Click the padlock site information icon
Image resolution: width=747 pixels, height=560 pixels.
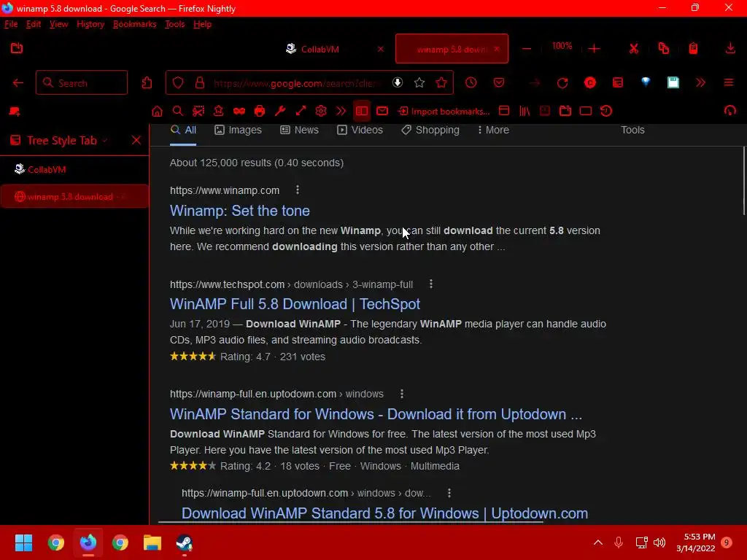point(200,83)
